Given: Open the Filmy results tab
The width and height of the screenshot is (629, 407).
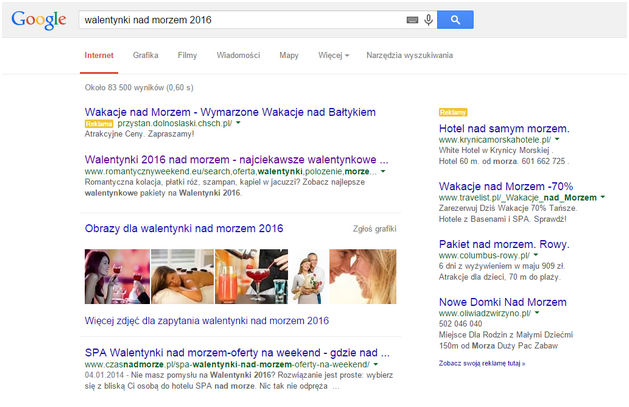Looking at the screenshot, I should point(187,55).
